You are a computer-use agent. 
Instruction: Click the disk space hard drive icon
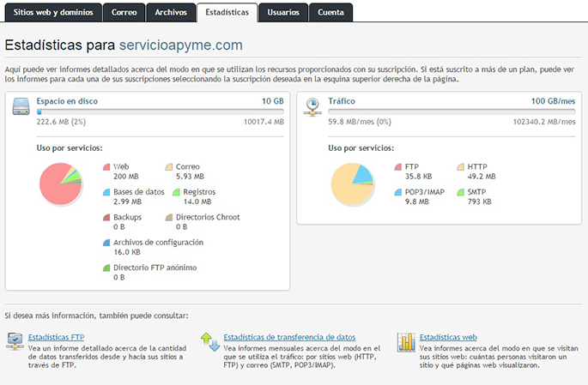pyautogui.click(x=21, y=106)
